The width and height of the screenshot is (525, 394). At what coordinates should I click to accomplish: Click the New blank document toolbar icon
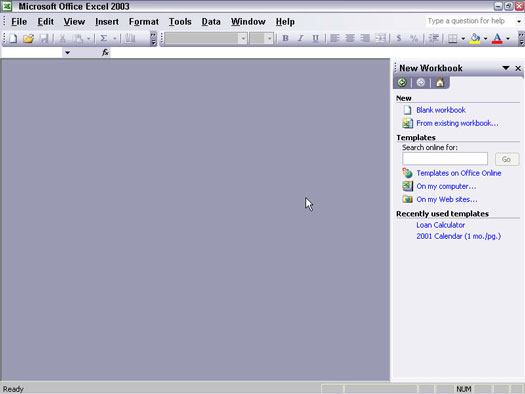[x=13, y=38]
